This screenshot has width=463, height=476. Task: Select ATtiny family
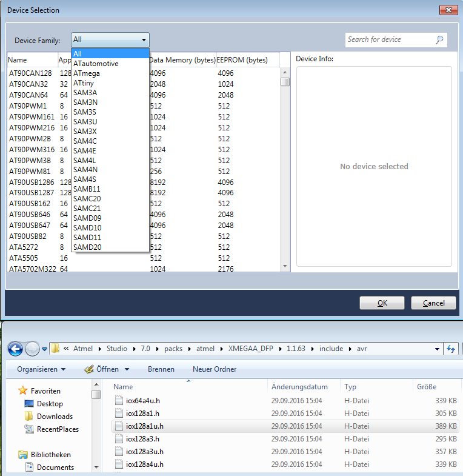pos(110,83)
